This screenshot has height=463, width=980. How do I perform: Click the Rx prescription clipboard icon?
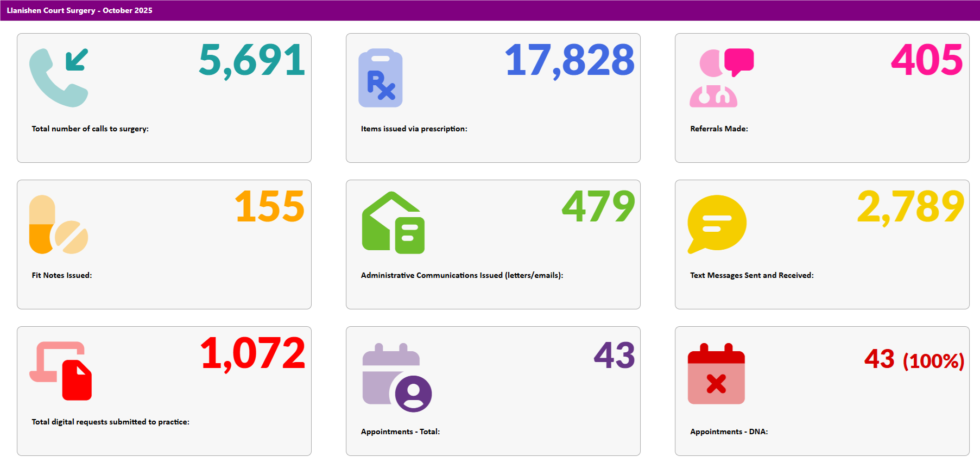pos(381,78)
